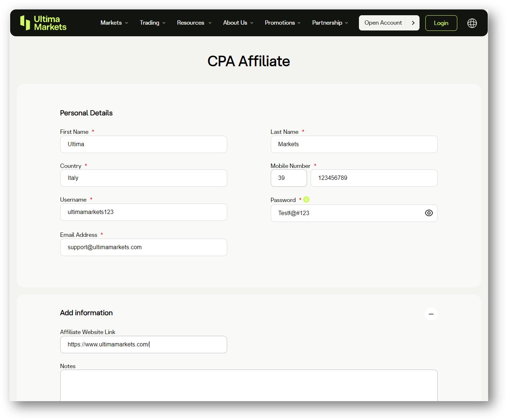Image resolution: width=507 pixels, height=420 pixels.
Task: Click the Ultima Markets logo
Action: click(43, 23)
